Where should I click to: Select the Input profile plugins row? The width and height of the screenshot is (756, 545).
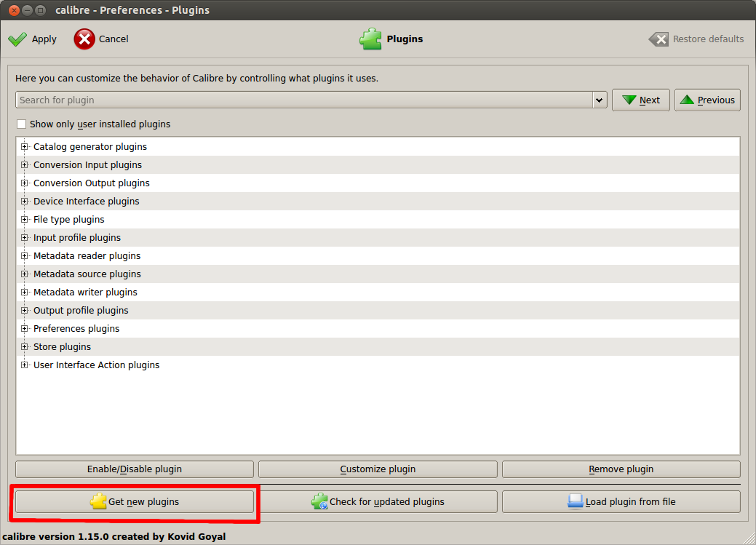click(378, 238)
